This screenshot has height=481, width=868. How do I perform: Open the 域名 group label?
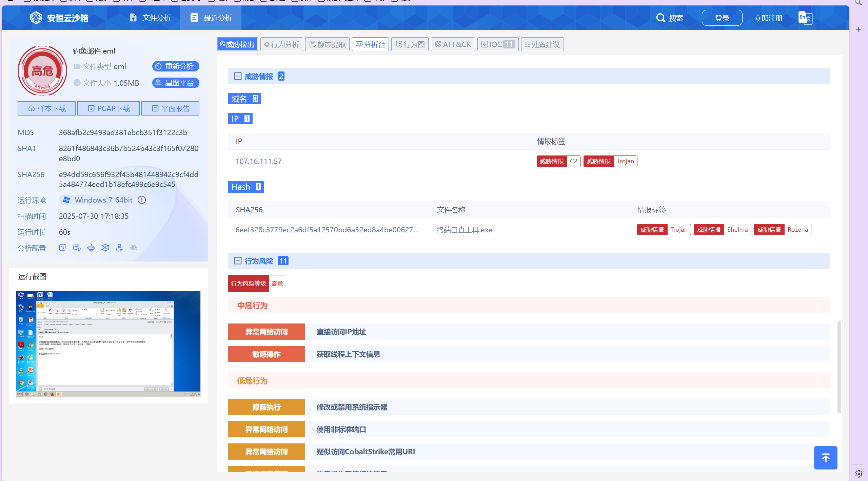[x=244, y=99]
